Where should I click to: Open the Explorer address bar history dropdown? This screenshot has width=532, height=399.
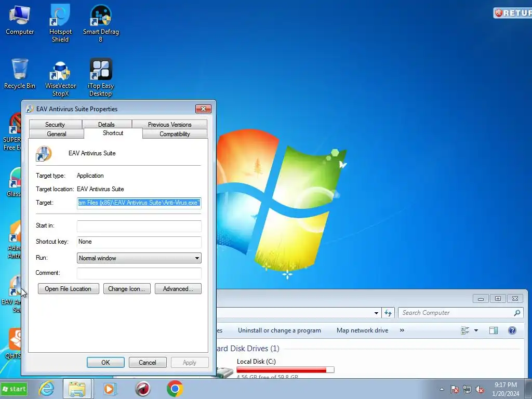click(376, 313)
